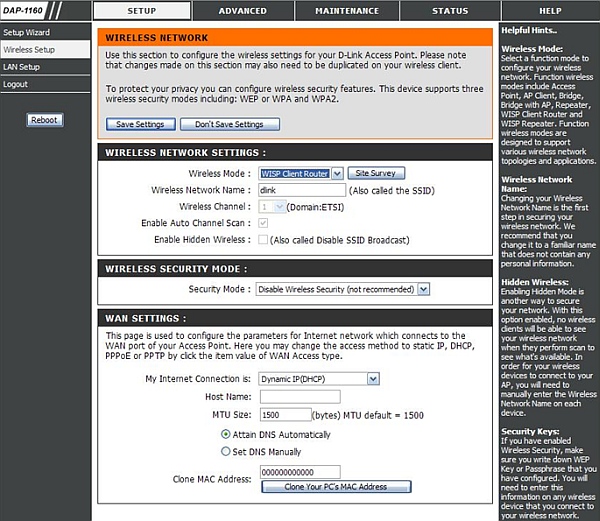Switch to the ADVANCED tab

point(243,11)
